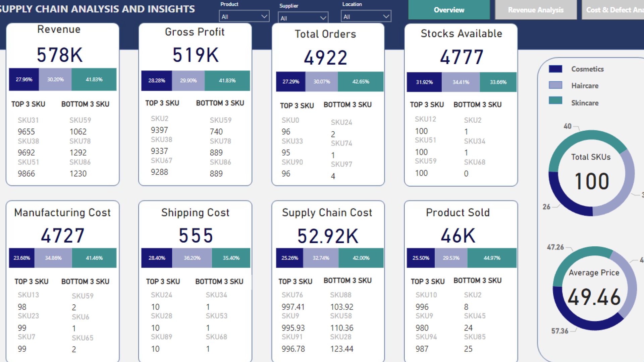Select the 123.44 value for SKU28
The width and height of the screenshot is (644, 362).
tap(341, 349)
